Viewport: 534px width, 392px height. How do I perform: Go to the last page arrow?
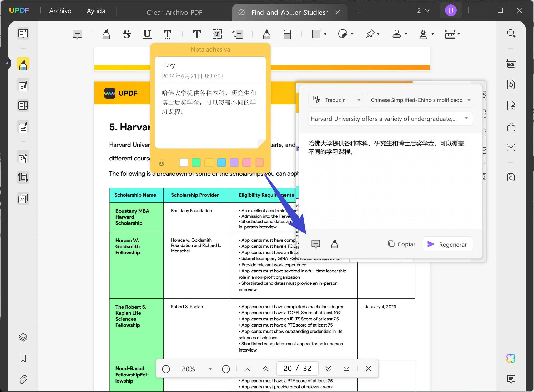coord(347,369)
